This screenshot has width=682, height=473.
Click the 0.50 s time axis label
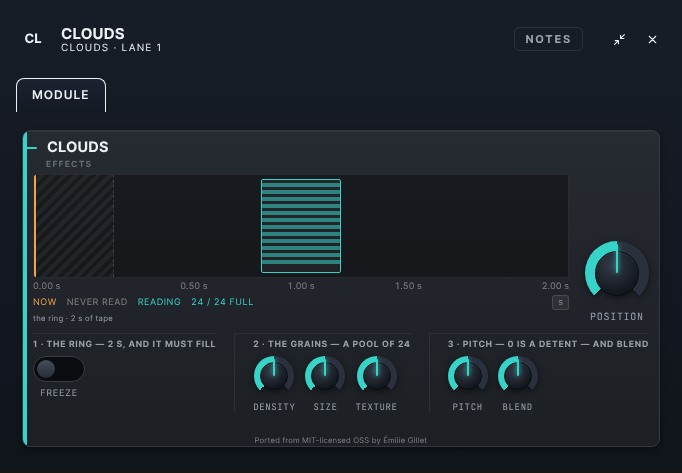tap(194, 286)
